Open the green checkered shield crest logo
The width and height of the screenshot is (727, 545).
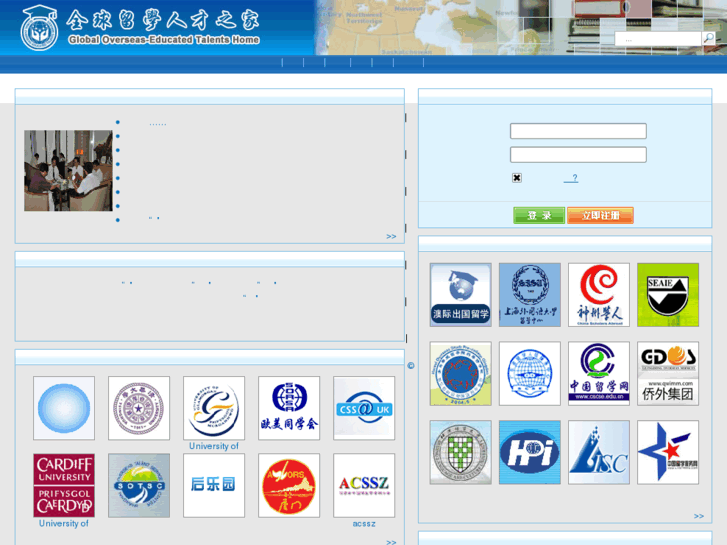coord(460,453)
